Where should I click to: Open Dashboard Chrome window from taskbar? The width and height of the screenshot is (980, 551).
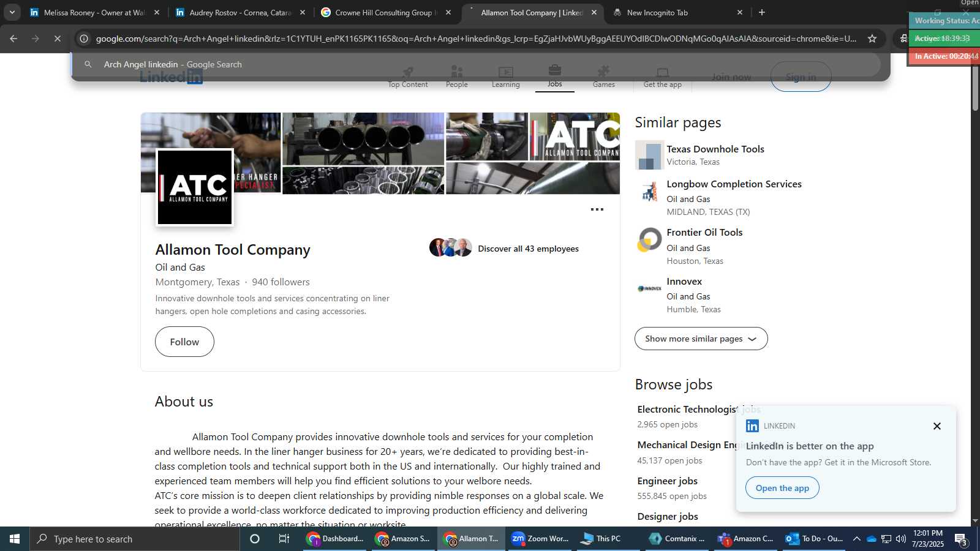[x=335, y=539]
